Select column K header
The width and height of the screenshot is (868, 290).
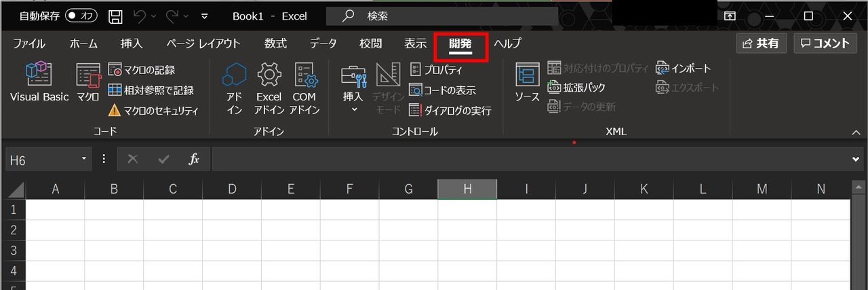[x=644, y=189]
